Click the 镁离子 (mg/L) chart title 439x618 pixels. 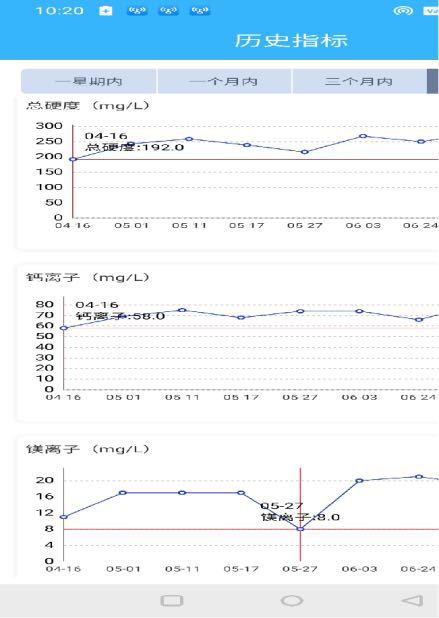tap(87, 449)
